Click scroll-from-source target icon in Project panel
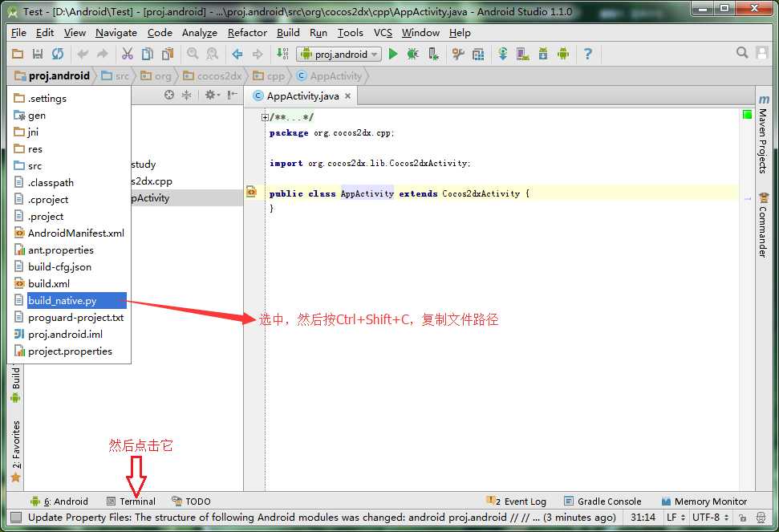 coord(169,95)
